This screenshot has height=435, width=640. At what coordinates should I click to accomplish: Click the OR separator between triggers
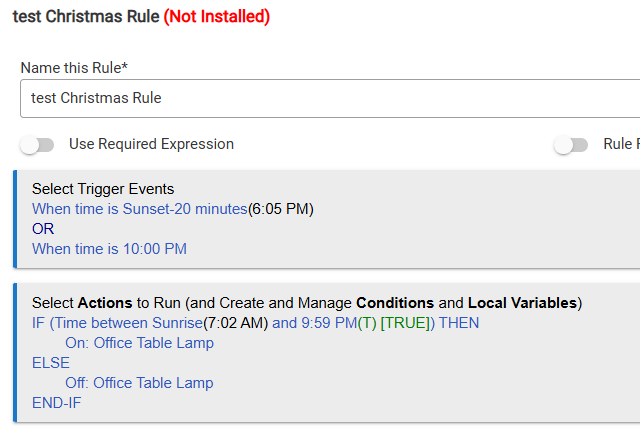[x=43, y=229]
